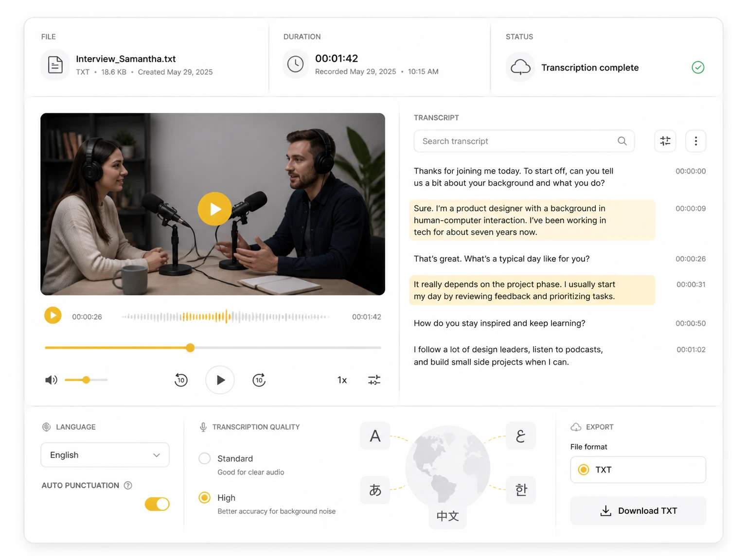Click the Korean 한 language tile
This screenshot has width=747, height=560.
[x=521, y=490]
